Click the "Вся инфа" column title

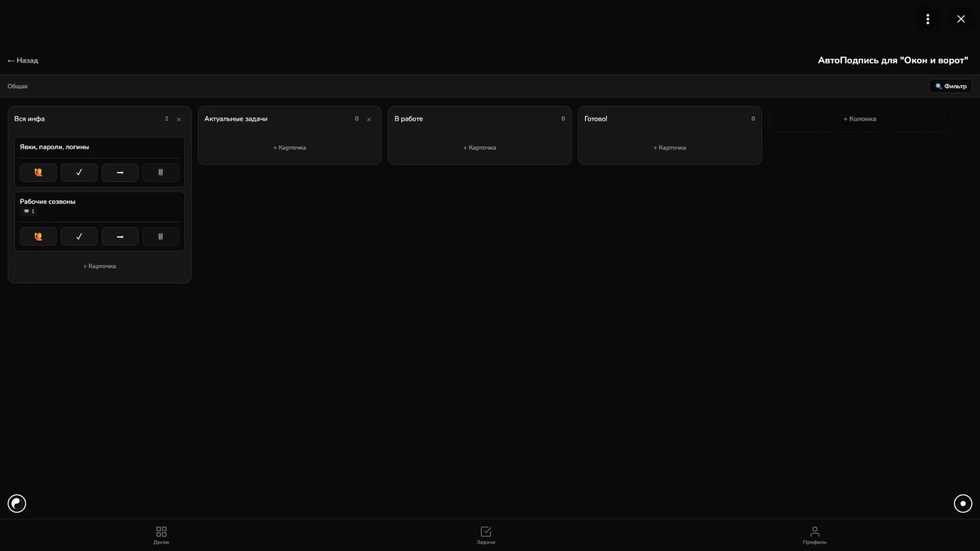[x=29, y=119]
